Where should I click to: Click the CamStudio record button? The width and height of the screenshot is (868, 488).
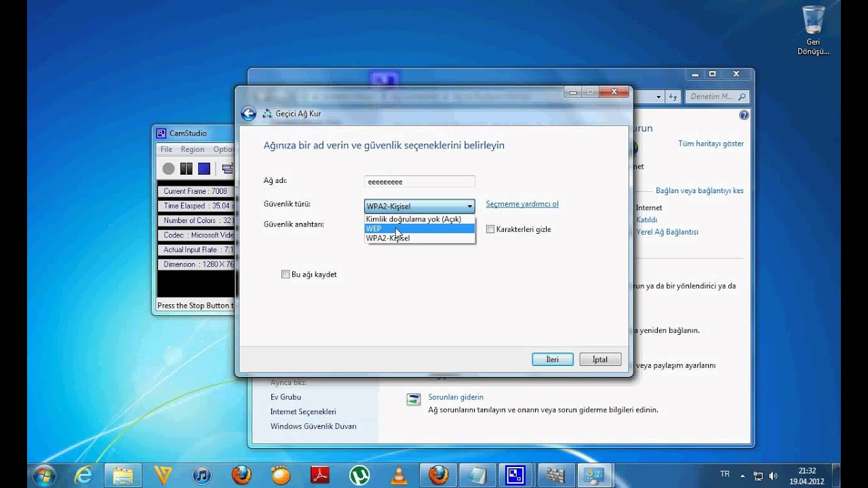point(168,169)
